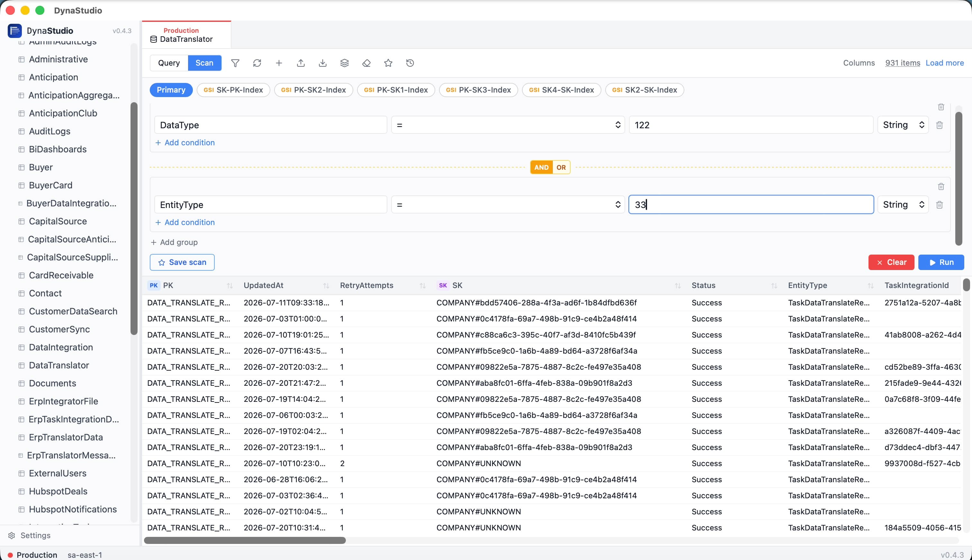Sort by UpdatedAt column arrows
The width and height of the screenshot is (972, 560).
(x=326, y=286)
